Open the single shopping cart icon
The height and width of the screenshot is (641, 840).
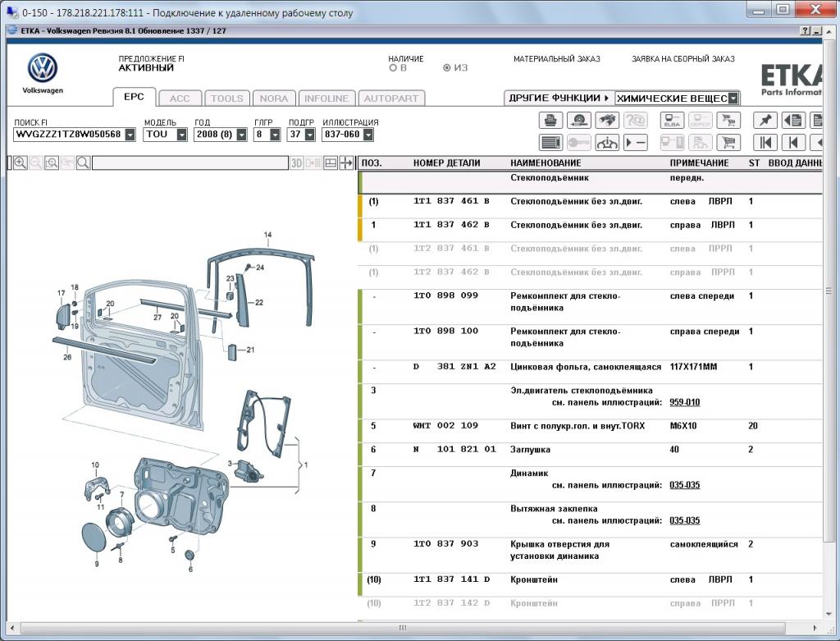click(728, 143)
